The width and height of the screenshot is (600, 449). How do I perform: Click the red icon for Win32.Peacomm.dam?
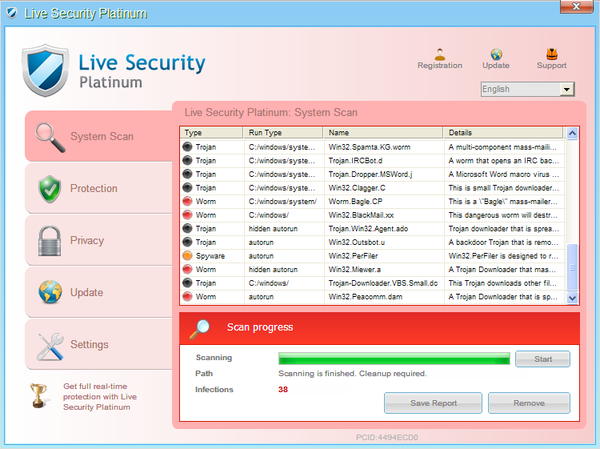click(x=187, y=297)
